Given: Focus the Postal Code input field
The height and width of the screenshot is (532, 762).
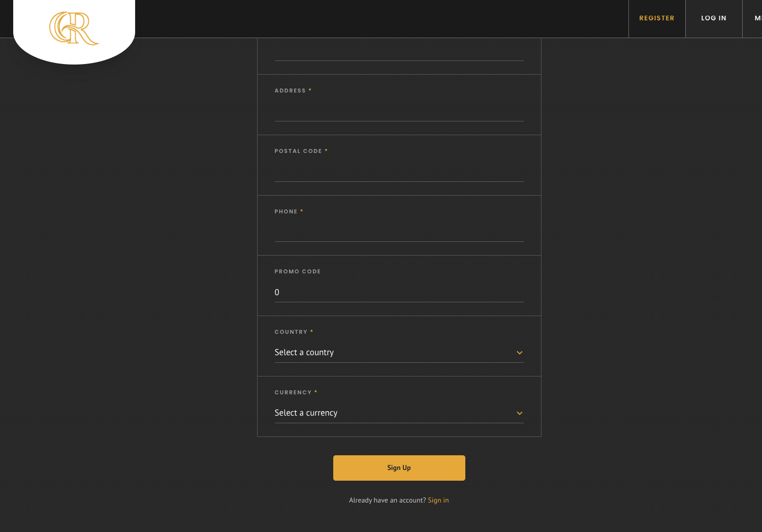Looking at the screenshot, I should coord(399,172).
